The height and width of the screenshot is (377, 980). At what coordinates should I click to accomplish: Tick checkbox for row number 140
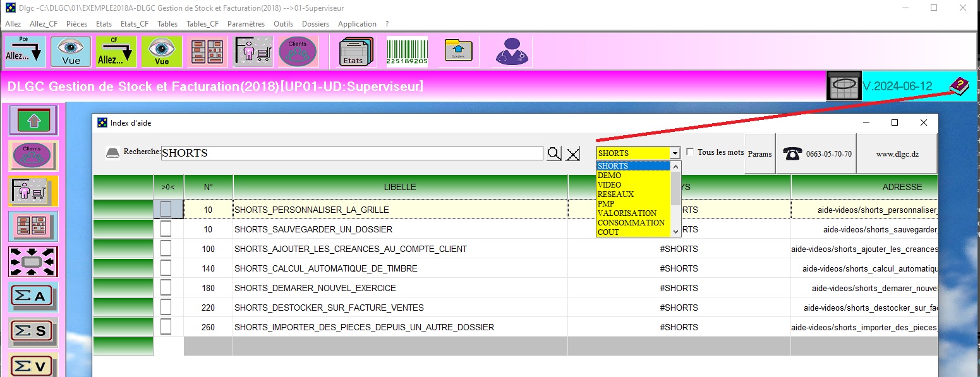[x=166, y=268]
